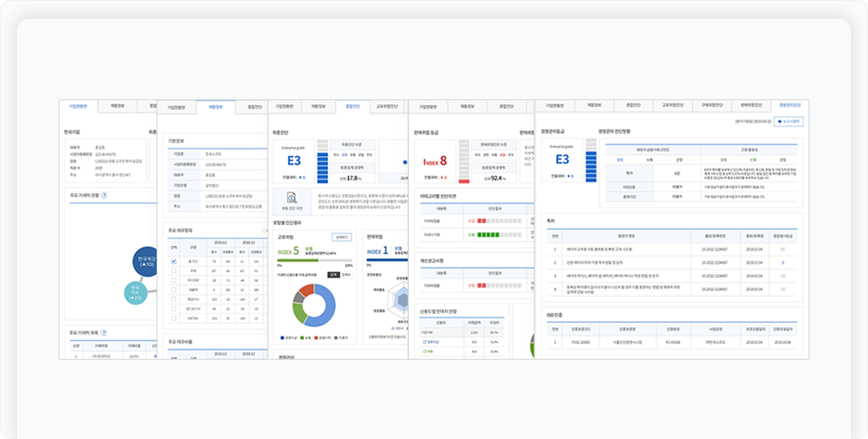Click E3 grade in 경영관리등급 panel
Screen dimensions: 868x439
(x=562, y=160)
